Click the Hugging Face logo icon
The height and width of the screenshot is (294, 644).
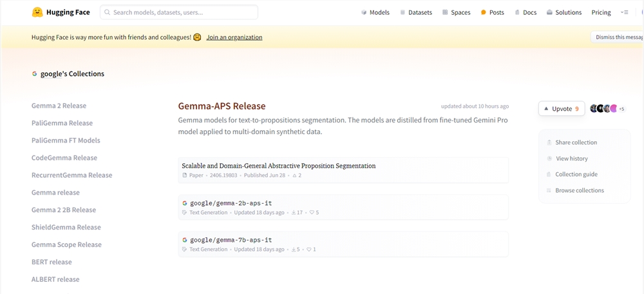point(37,12)
